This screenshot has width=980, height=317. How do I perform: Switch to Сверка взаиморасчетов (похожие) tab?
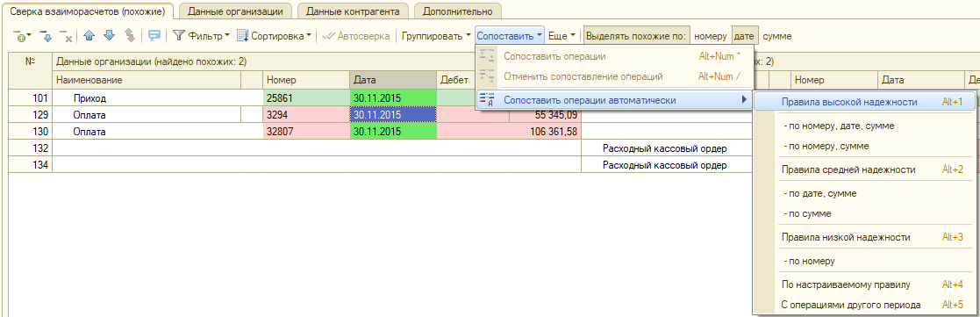[88, 11]
